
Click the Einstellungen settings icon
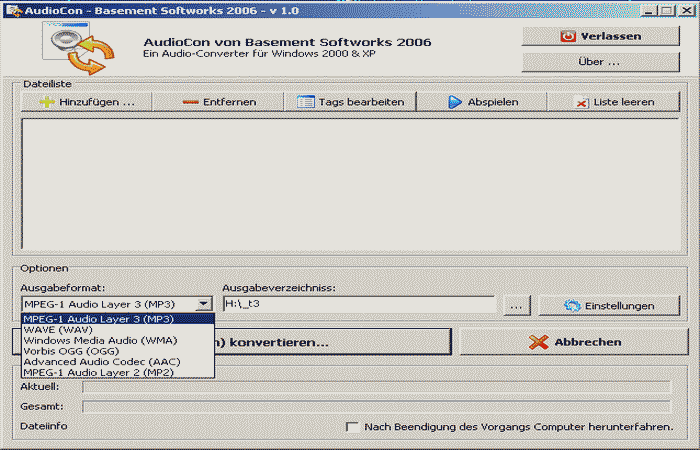(x=573, y=305)
